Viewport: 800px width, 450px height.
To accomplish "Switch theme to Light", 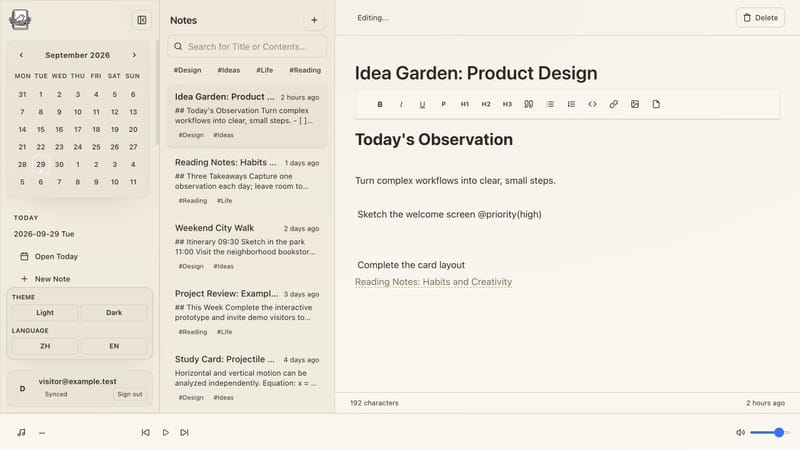I will point(45,313).
